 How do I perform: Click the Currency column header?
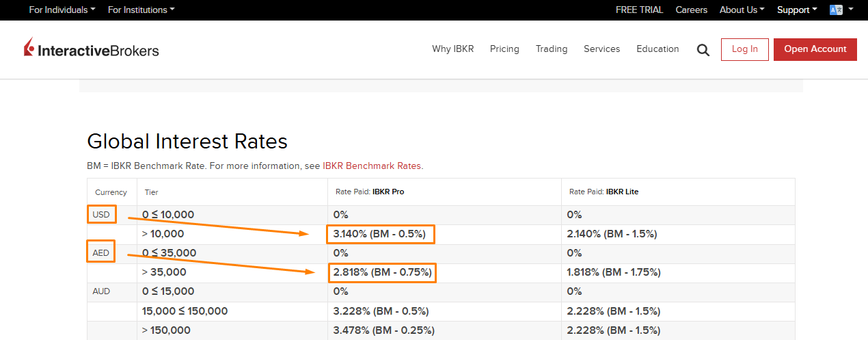pyautogui.click(x=111, y=192)
